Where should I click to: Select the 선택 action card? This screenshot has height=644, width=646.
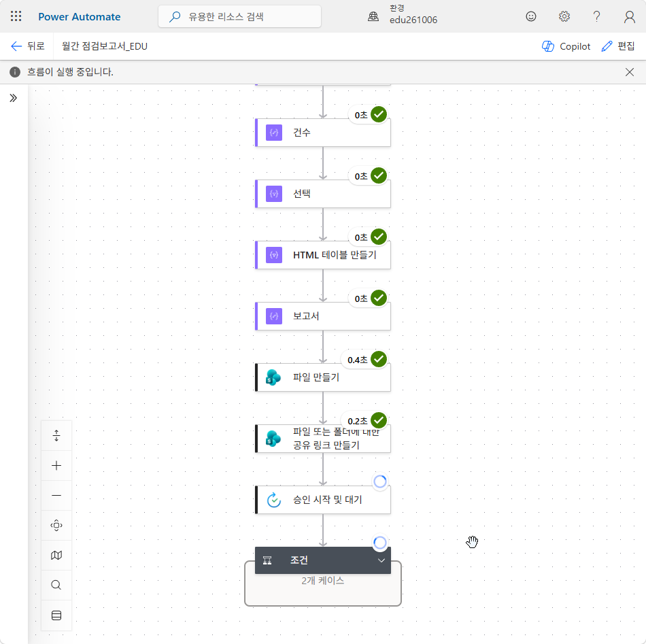(322, 194)
